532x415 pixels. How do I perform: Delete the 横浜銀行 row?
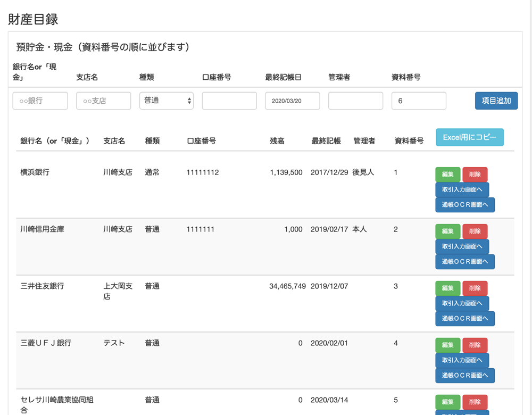(475, 175)
